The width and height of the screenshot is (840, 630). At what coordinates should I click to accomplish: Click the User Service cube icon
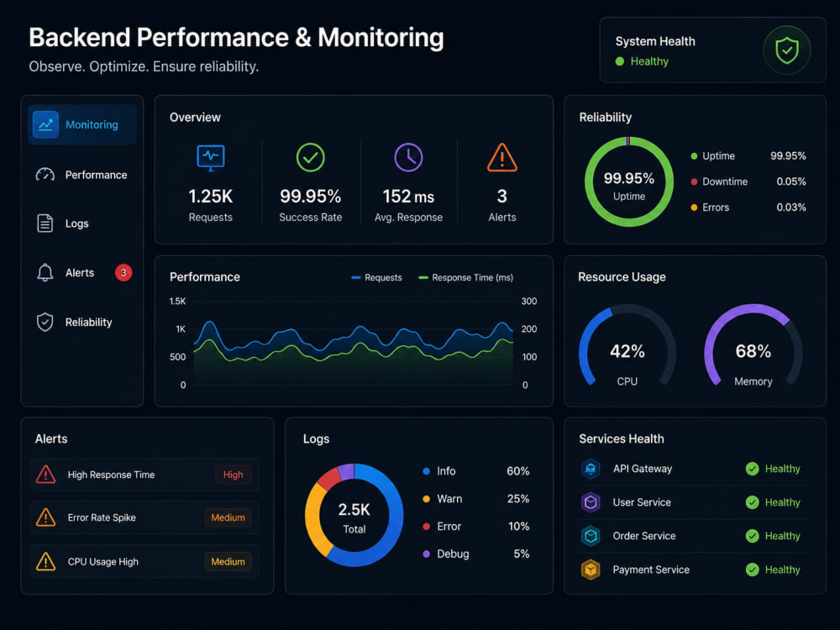click(591, 502)
